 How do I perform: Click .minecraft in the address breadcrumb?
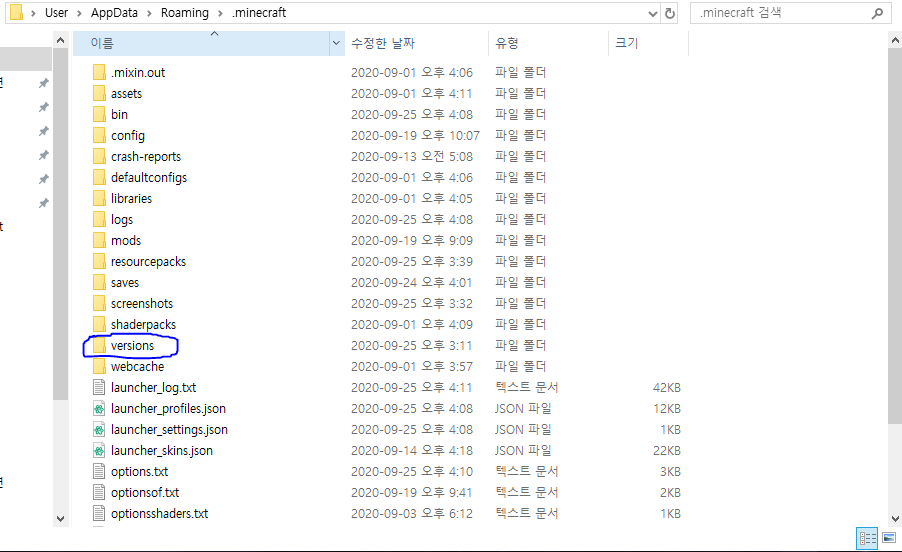258,13
